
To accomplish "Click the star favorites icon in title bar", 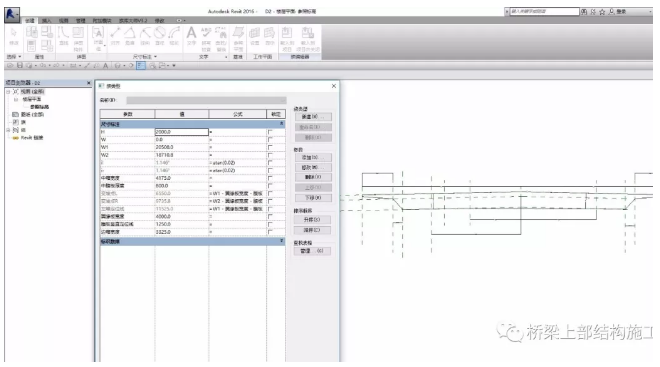I will [602, 12].
